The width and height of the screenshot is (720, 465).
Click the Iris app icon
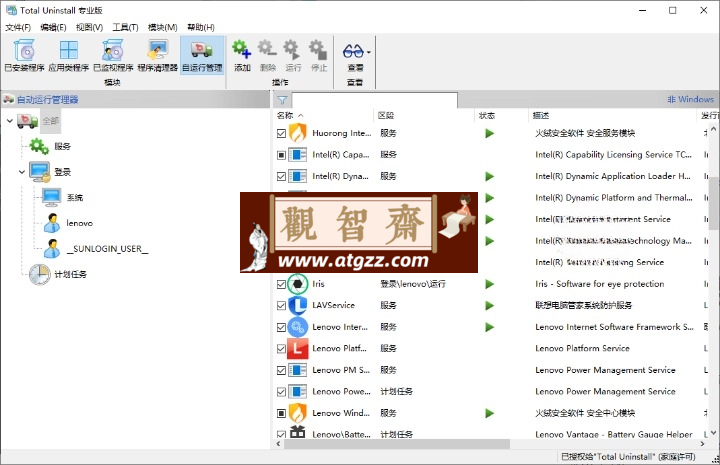[x=298, y=284]
